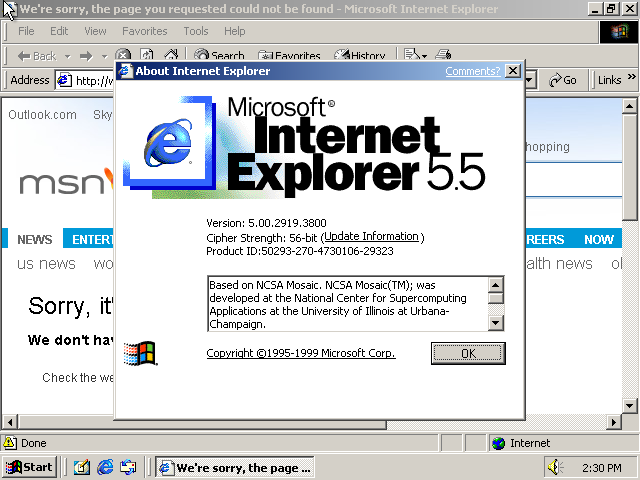Close the About Internet Explorer dialog

[x=513, y=71]
